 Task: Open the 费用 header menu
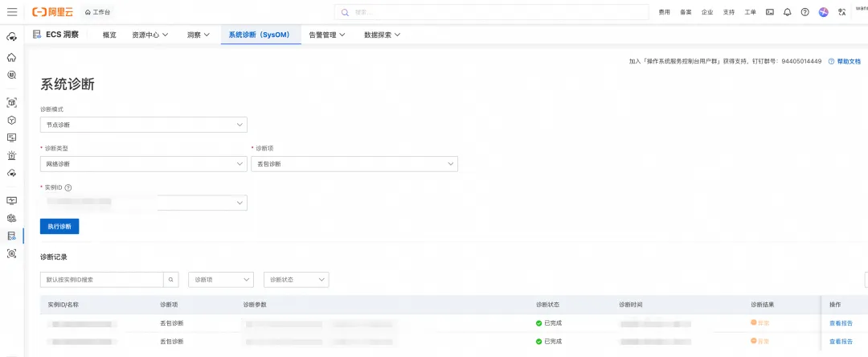(x=665, y=12)
